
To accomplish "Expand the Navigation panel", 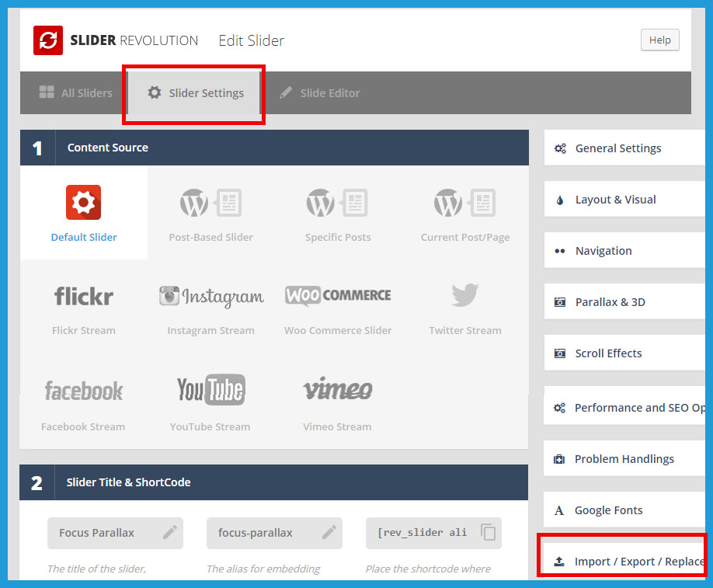I will (x=624, y=251).
